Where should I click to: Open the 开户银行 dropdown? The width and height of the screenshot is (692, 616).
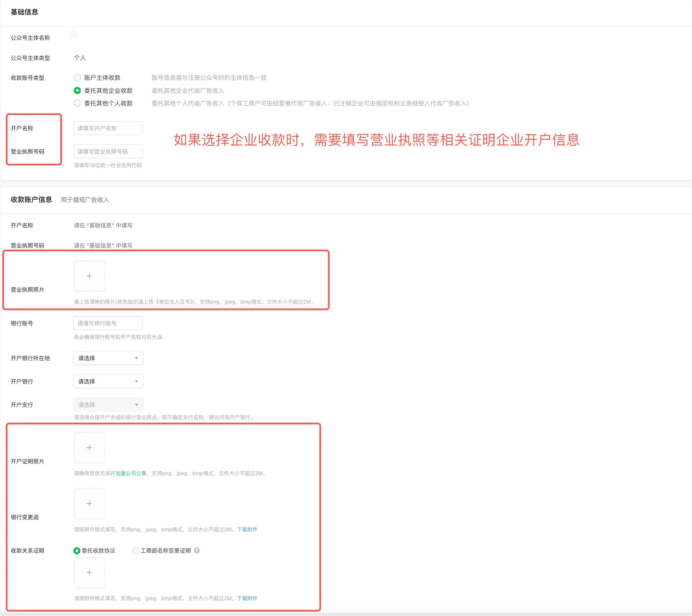[x=108, y=381]
